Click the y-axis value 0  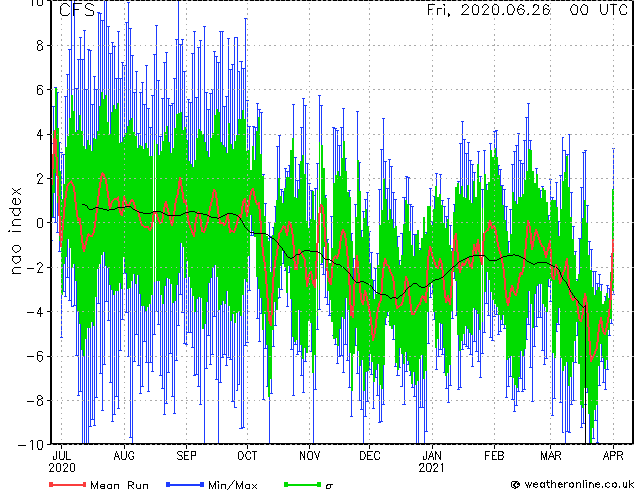(x=40, y=223)
